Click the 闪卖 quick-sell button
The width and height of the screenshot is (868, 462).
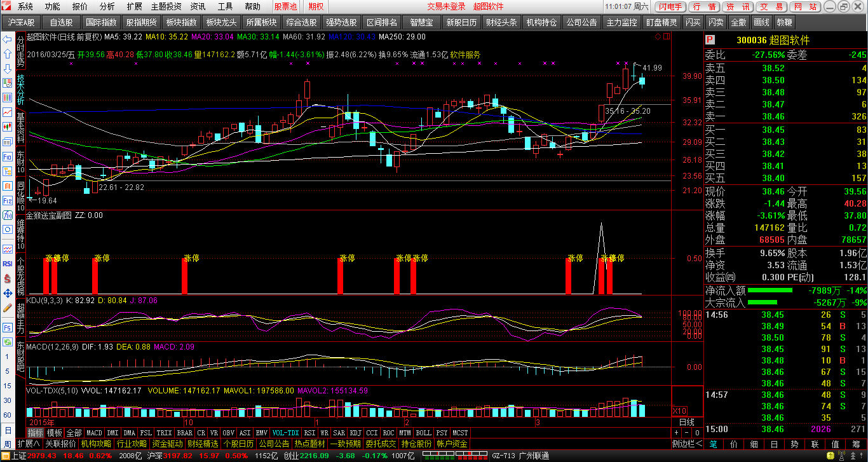click(x=715, y=22)
